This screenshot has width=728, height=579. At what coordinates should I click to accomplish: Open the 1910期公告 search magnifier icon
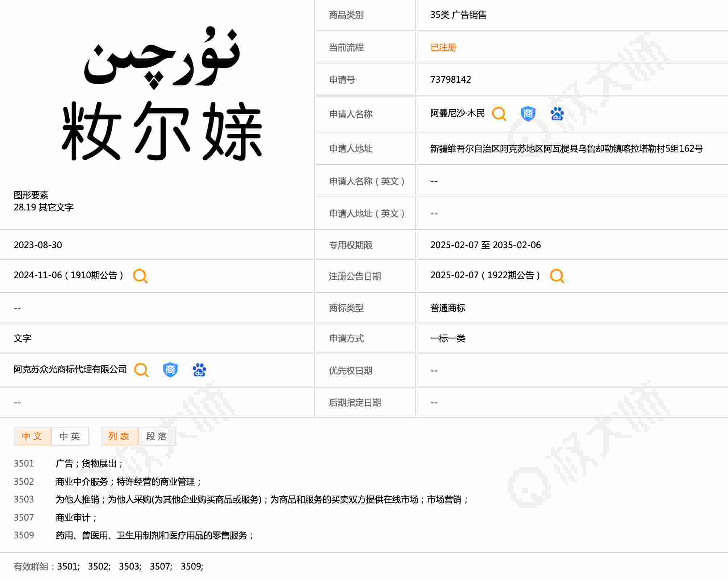pos(140,276)
